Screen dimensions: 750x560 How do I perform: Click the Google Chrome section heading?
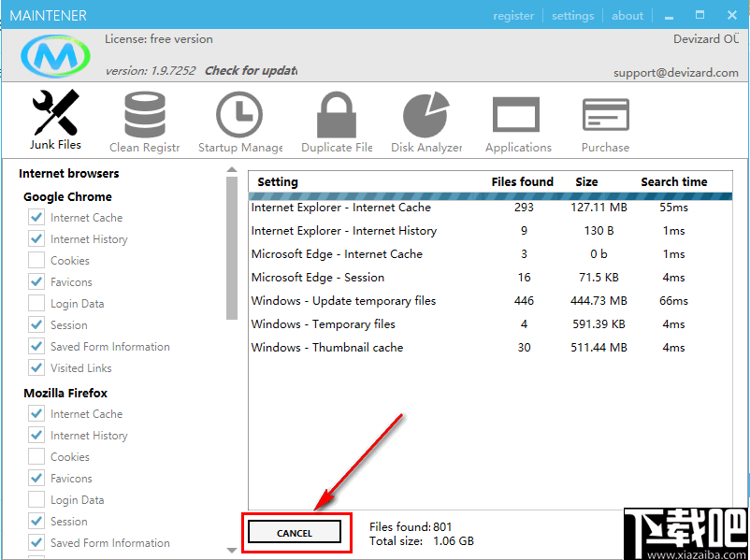coord(67,197)
